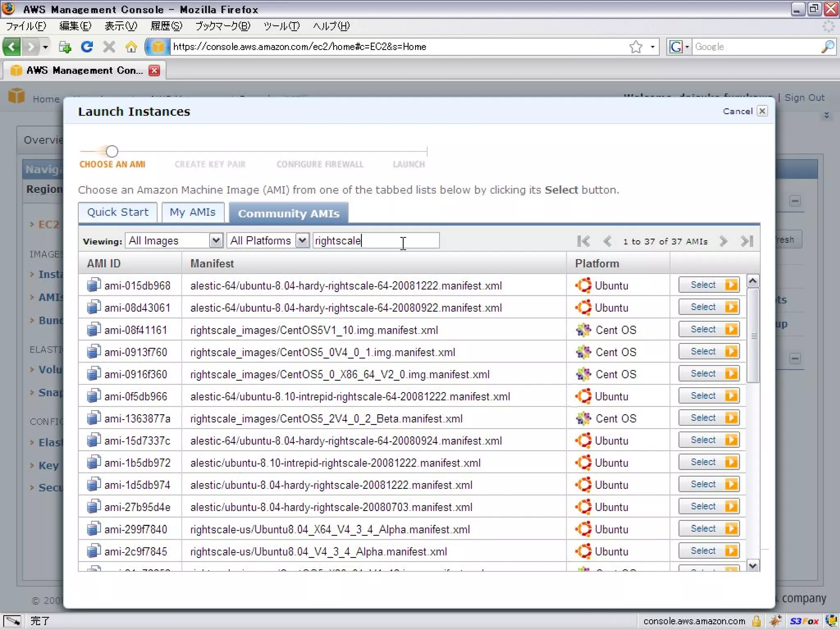
Task: Click Choose an AMI wizard step marker
Action: point(112,151)
